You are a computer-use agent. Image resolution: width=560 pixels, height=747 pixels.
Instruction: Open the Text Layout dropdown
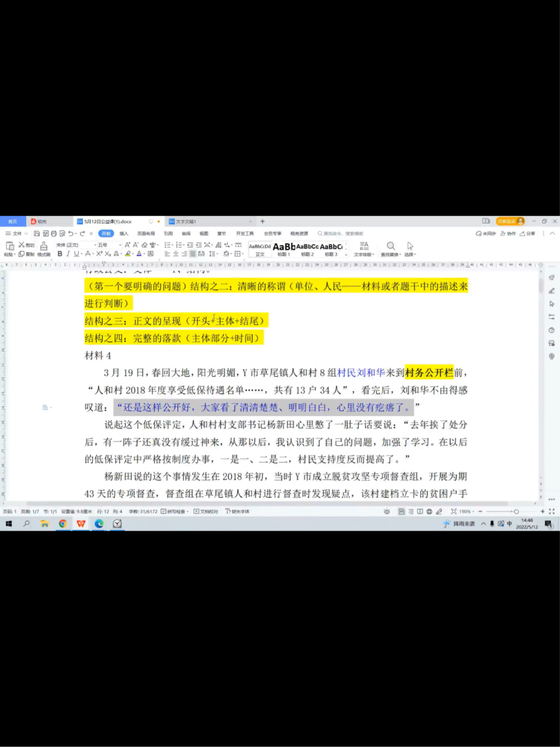[x=363, y=249]
